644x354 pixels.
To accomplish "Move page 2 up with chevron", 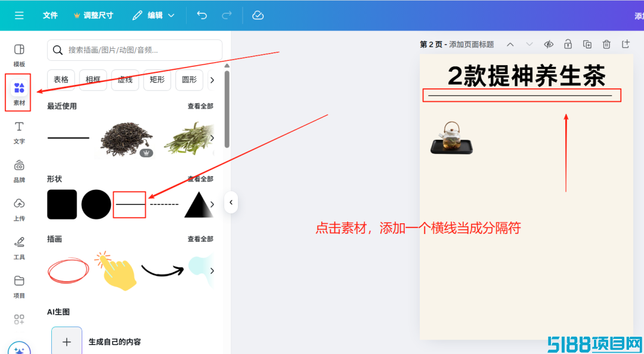I will click(510, 44).
